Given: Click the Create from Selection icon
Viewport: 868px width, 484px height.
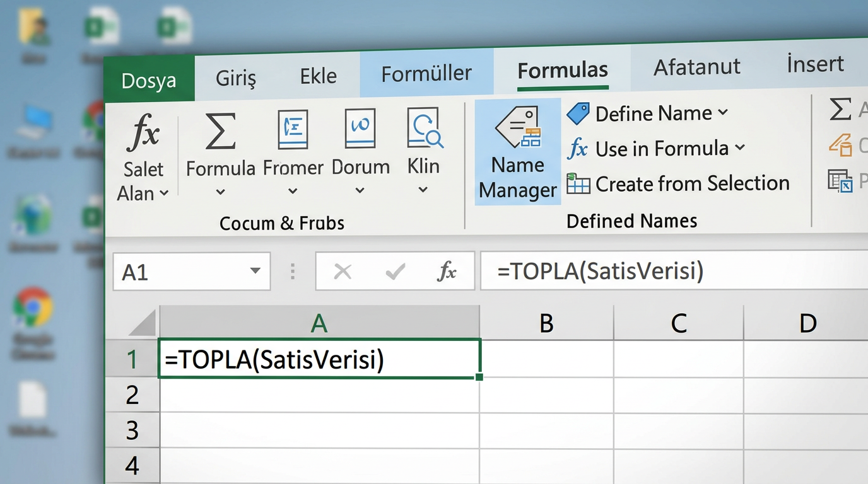Looking at the screenshot, I should tap(578, 184).
